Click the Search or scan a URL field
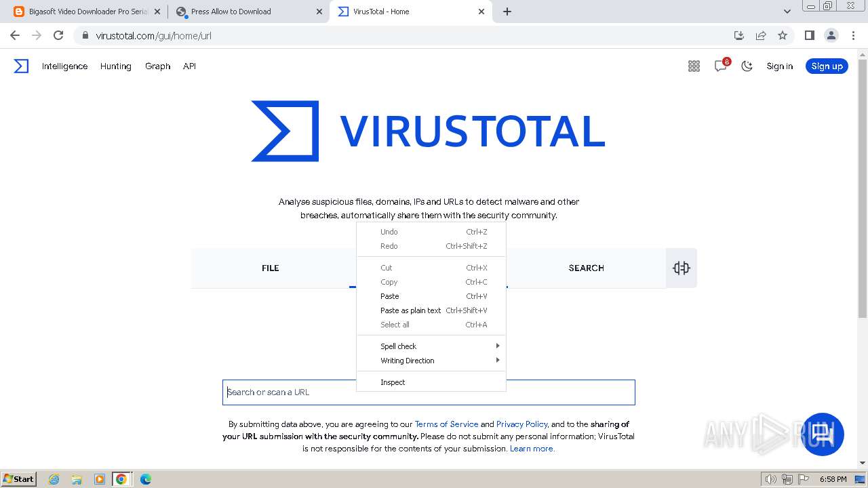The width and height of the screenshot is (868, 488). click(429, 392)
